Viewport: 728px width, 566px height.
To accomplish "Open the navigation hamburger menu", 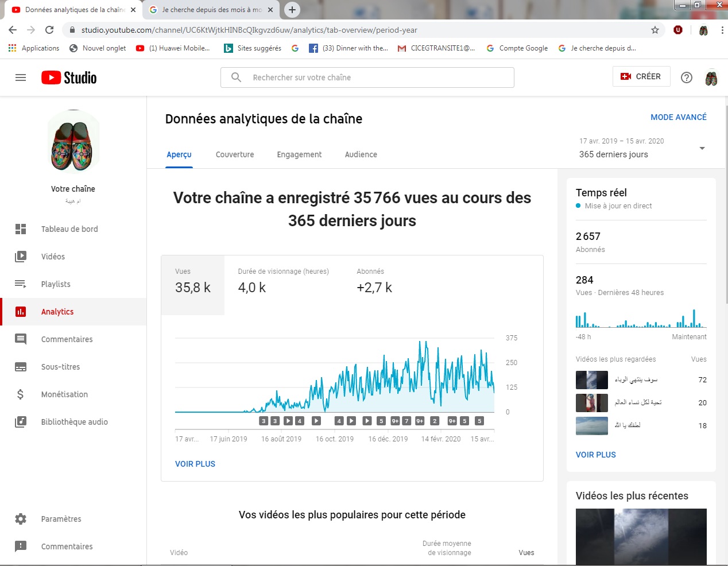I will [x=21, y=77].
